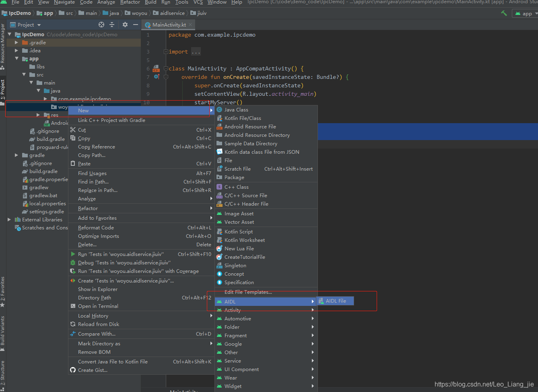
Task: Choose Reload from Disk
Action: click(141, 324)
